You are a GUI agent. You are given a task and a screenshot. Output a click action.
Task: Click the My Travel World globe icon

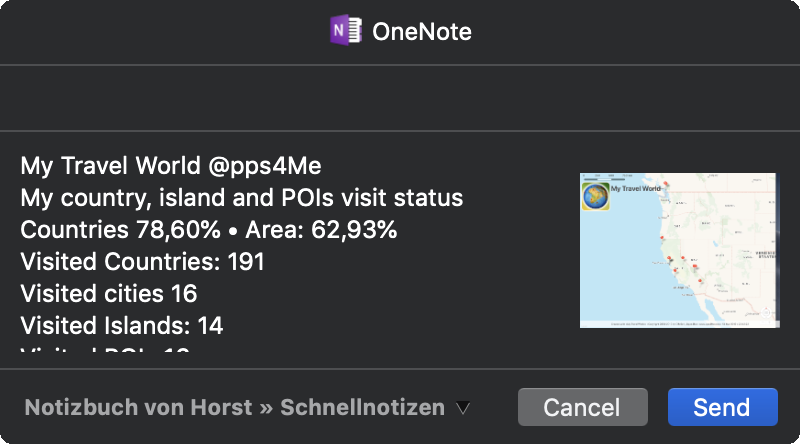click(595, 196)
